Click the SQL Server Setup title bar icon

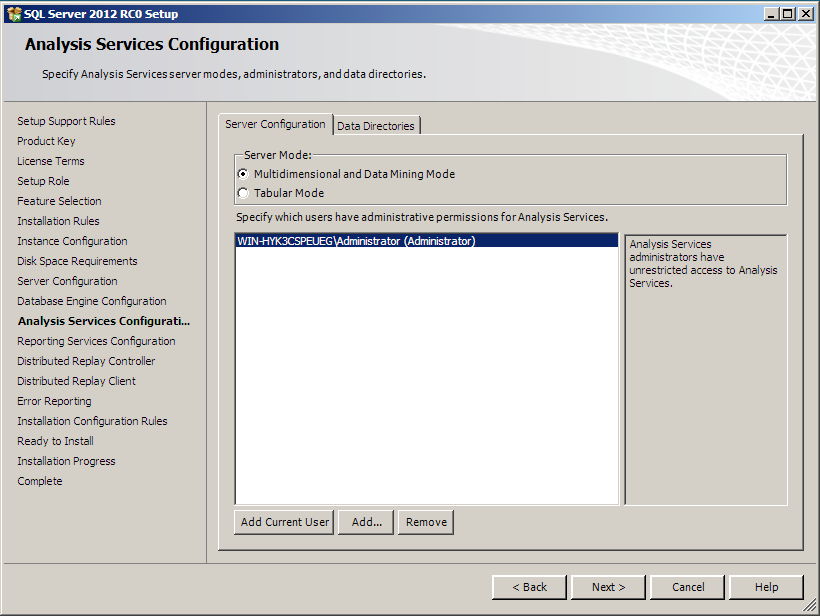(x=14, y=14)
